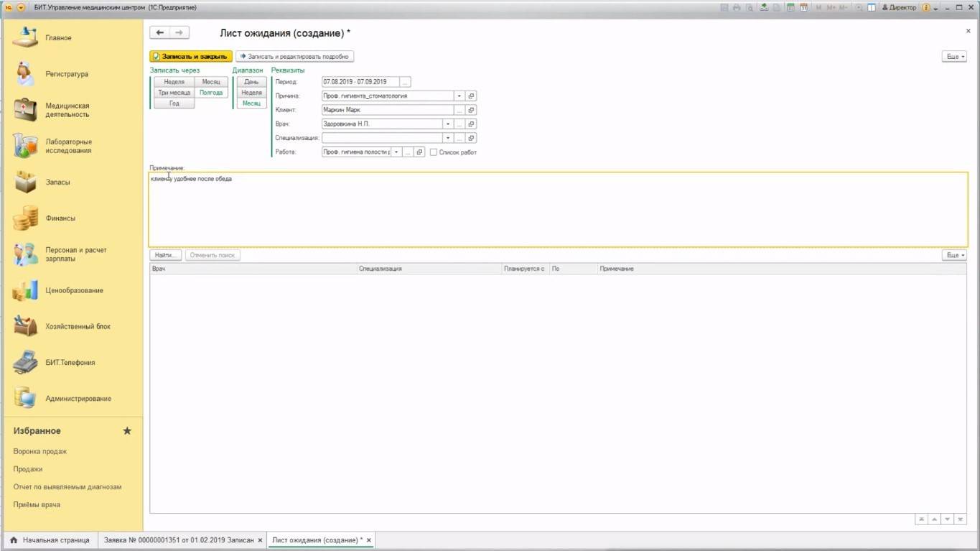Viewport: 980px width, 551px height.
Task: Click the Избранное star icon
Action: point(127,431)
